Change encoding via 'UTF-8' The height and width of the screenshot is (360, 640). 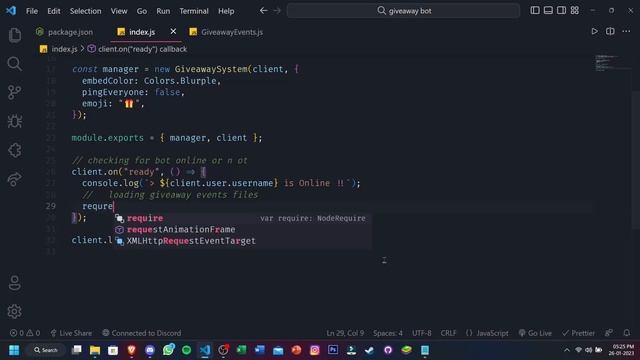pos(422,333)
